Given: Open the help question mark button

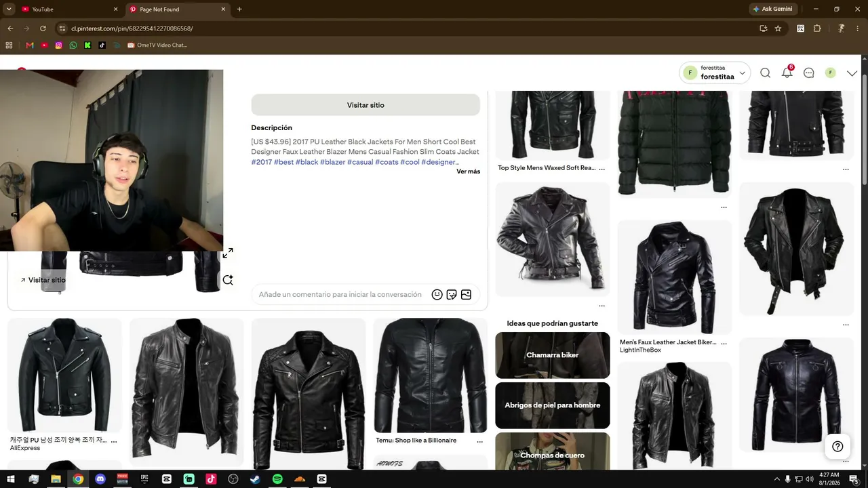Looking at the screenshot, I should tap(837, 446).
